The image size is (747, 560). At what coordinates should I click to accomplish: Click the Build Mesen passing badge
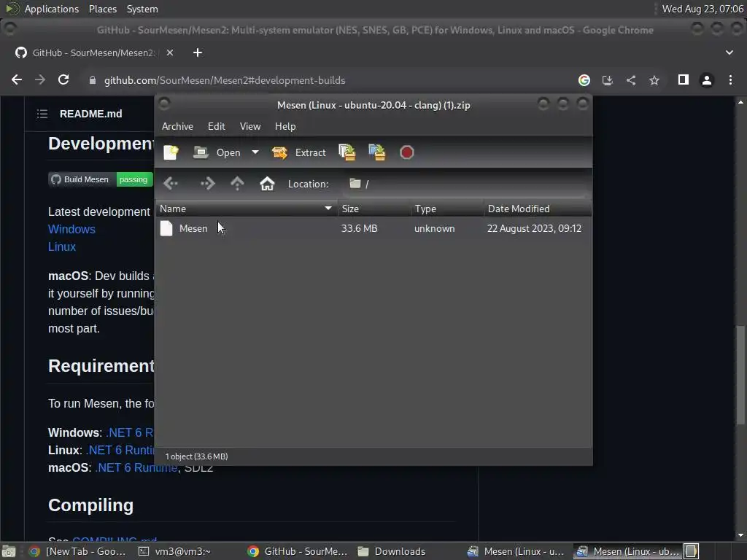pyautogui.click(x=101, y=179)
